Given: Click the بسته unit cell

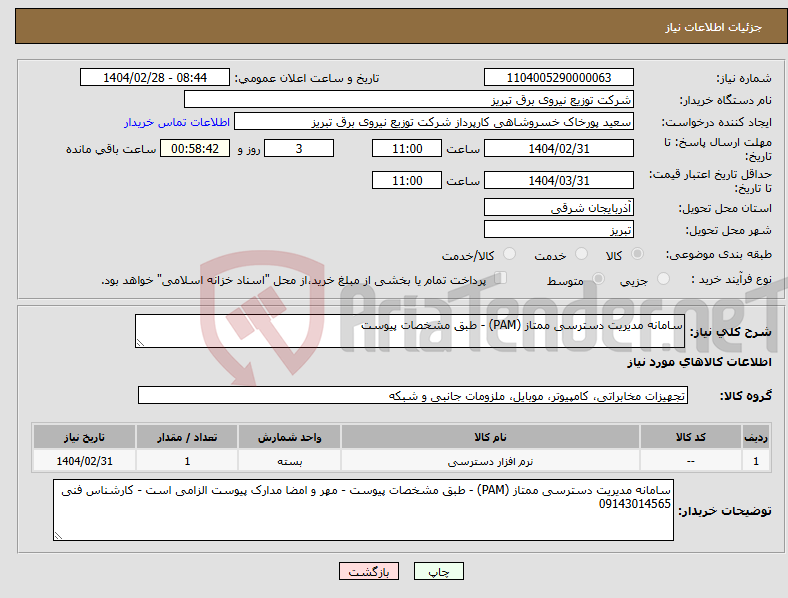Looking at the screenshot, I should [289, 461].
